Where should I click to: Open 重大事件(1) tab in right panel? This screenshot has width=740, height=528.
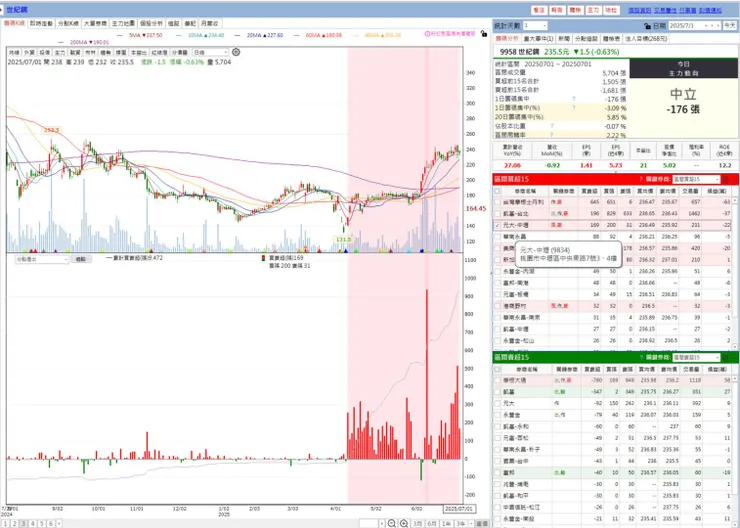click(538, 39)
